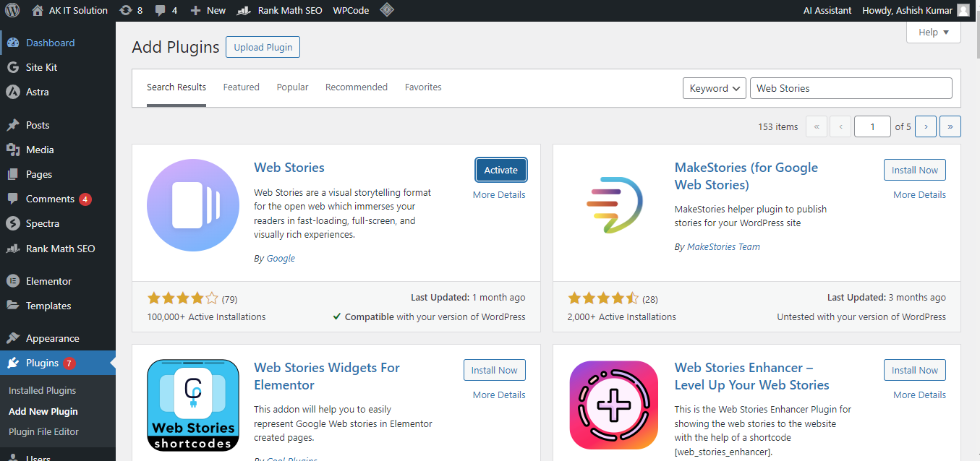Activate the Web Stories plugin

click(x=501, y=171)
